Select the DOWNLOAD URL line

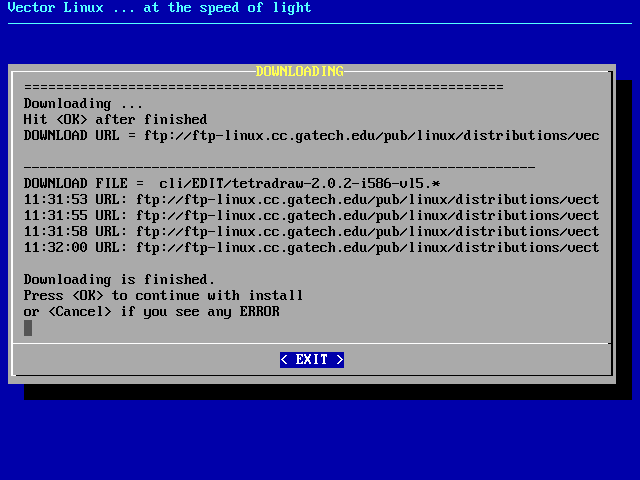click(x=311, y=135)
